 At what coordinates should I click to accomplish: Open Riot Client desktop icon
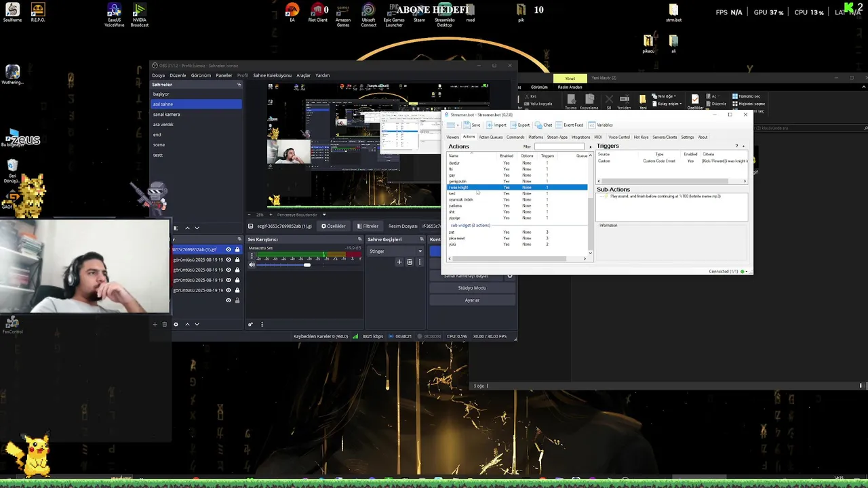pyautogui.click(x=317, y=12)
